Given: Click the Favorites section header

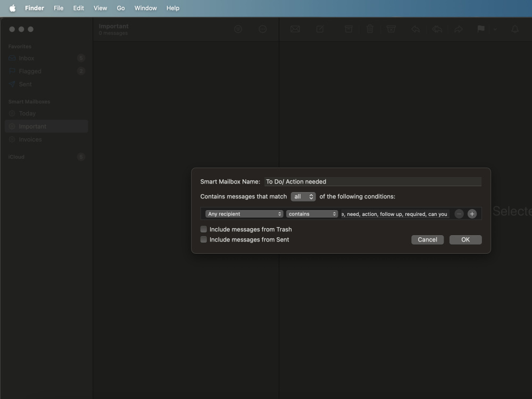Looking at the screenshot, I should (x=20, y=46).
